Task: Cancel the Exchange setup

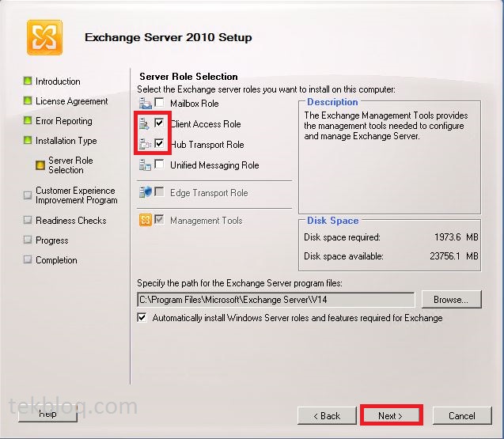Action: (x=462, y=415)
